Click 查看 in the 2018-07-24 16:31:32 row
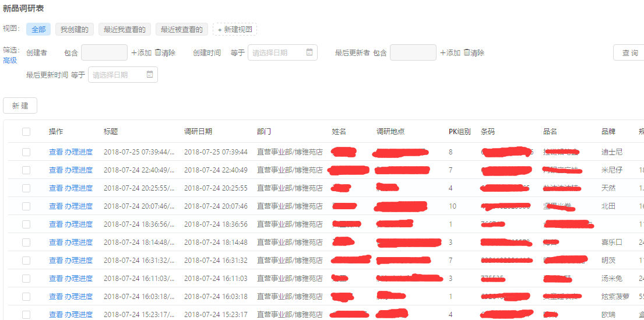The width and height of the screenshot is (644, 320). (56, 261)
